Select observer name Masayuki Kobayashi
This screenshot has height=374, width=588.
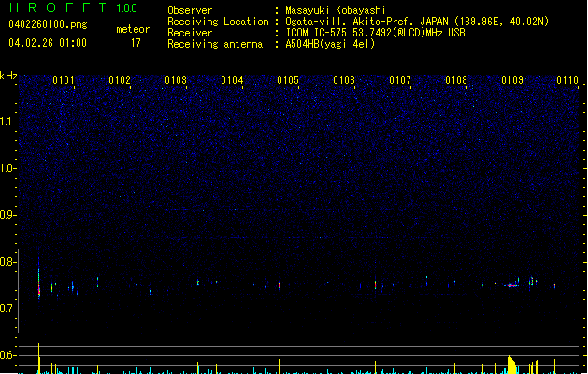(336, 10)
